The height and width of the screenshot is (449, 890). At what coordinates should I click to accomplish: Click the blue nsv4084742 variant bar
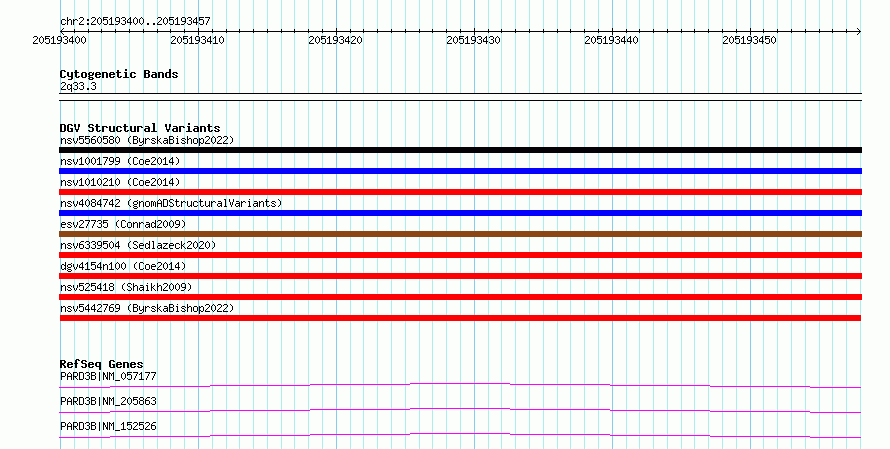pyautogui.click(x=460, y=213)
